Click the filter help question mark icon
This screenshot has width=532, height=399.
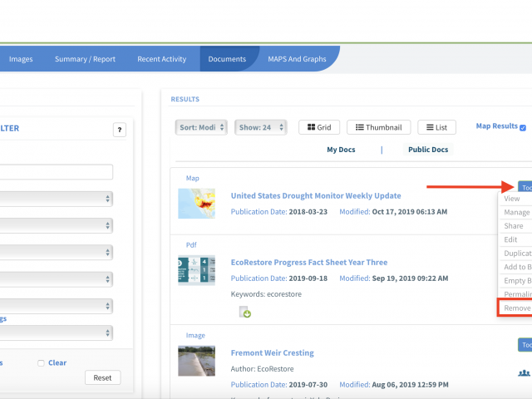[120, 130]
